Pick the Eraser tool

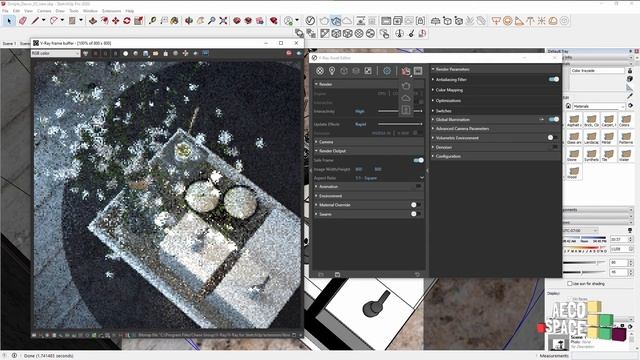pos(22,21)
